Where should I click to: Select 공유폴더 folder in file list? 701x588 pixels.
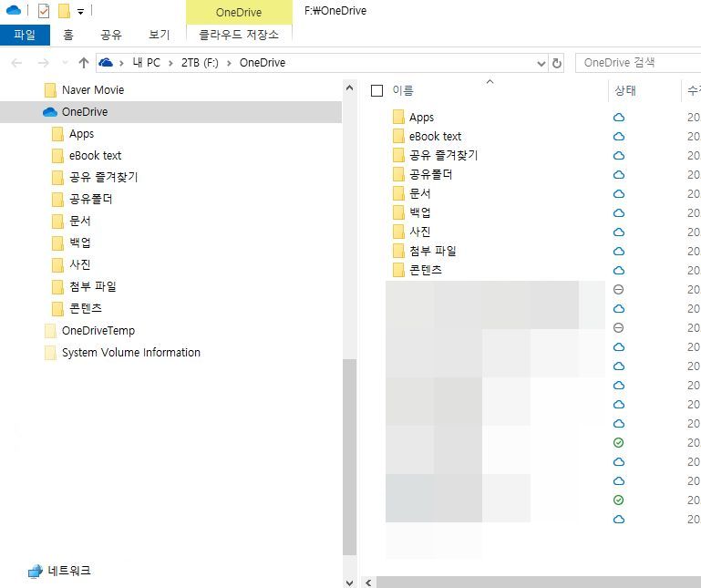tap(431, 174)
